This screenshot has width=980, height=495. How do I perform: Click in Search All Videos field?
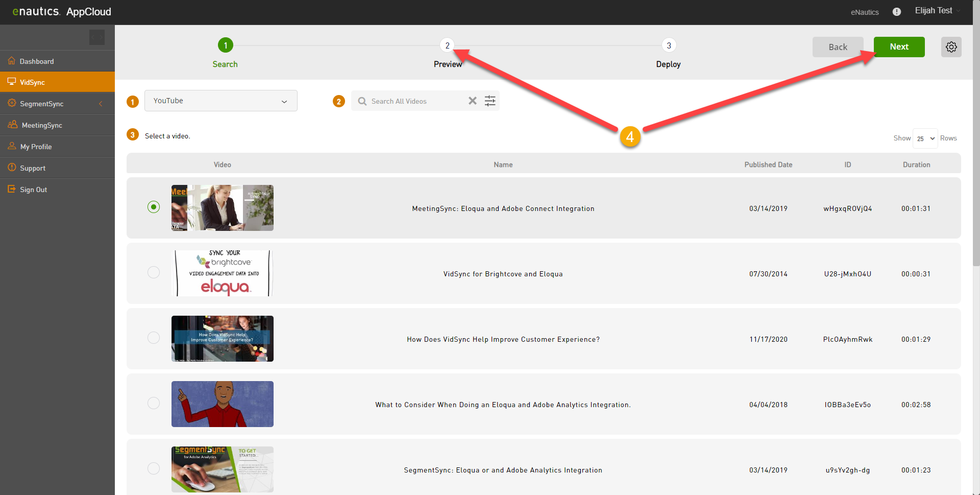[x=416, y=101]
